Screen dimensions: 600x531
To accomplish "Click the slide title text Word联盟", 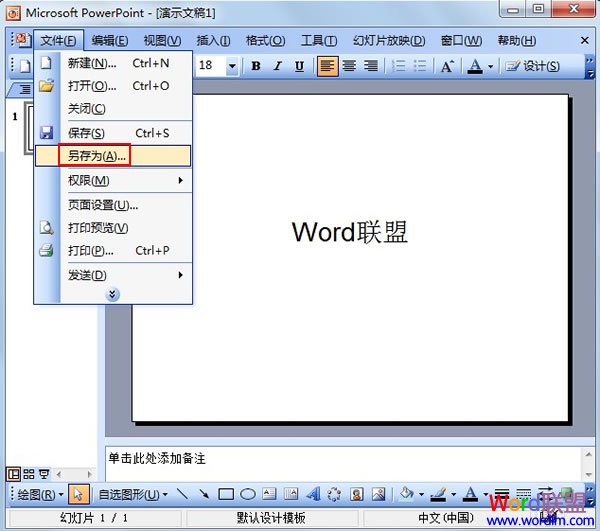I will click(350, 232).
